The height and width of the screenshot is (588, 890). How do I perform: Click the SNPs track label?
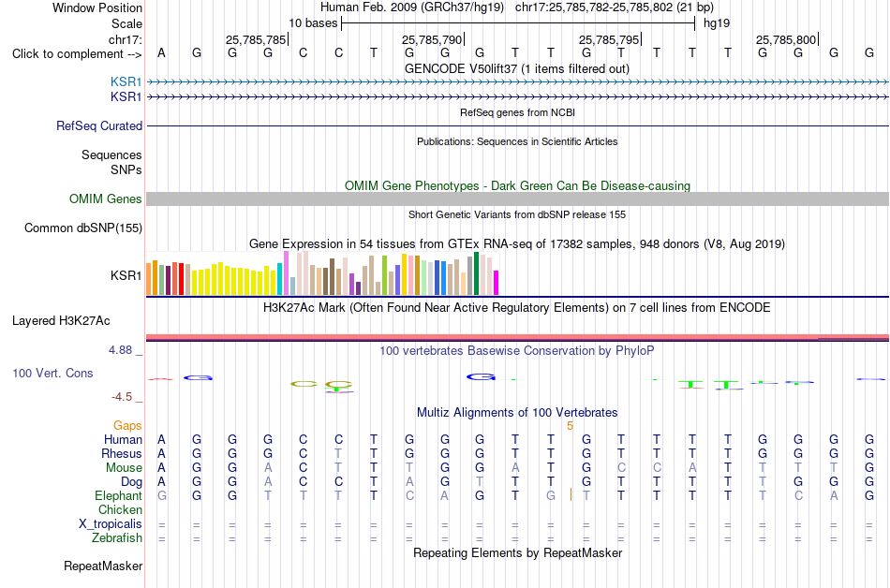point(126,169)
